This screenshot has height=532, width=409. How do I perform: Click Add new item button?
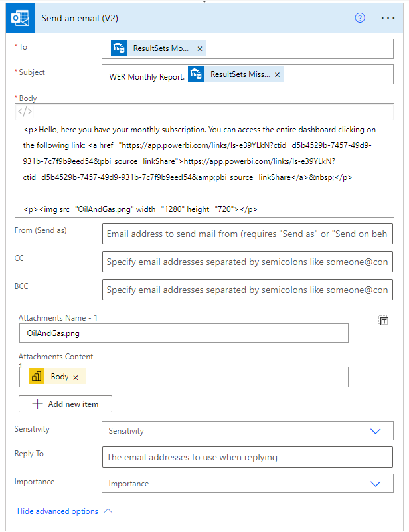coord(65,404)
